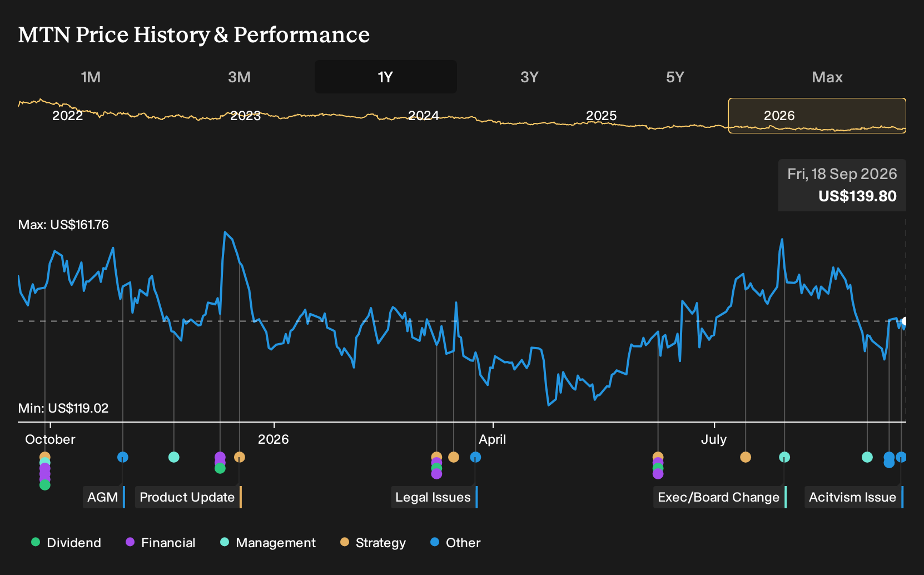Click the 2025 label on the mini timeline
The width and height of the screenshot is (924, 575).
(x=601, y=116)
